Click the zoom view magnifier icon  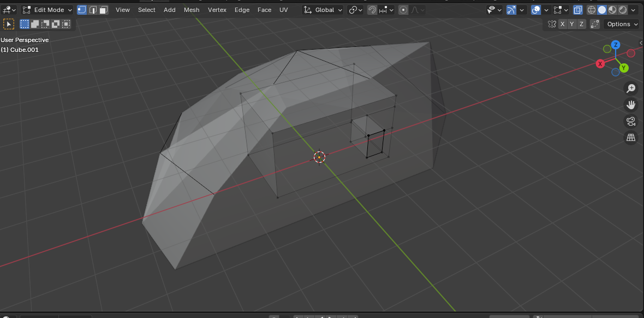630,88
